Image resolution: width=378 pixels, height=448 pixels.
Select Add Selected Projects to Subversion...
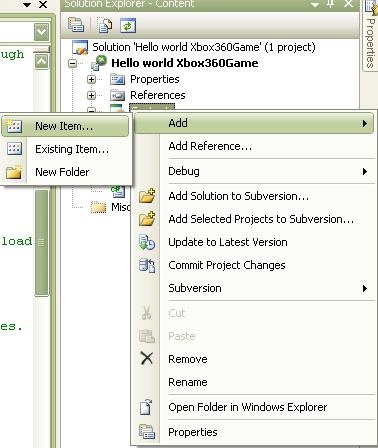point(254,219)
